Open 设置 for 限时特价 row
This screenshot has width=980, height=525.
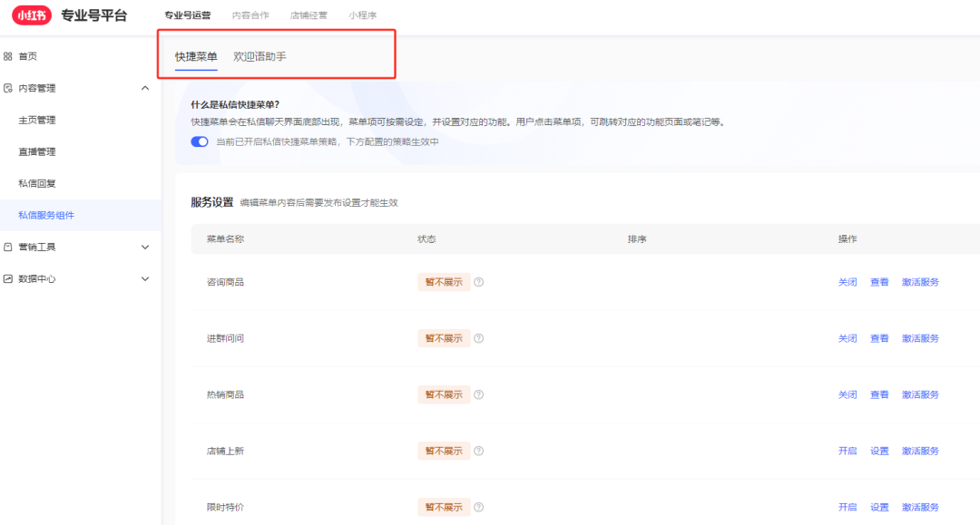coord(879,507)
